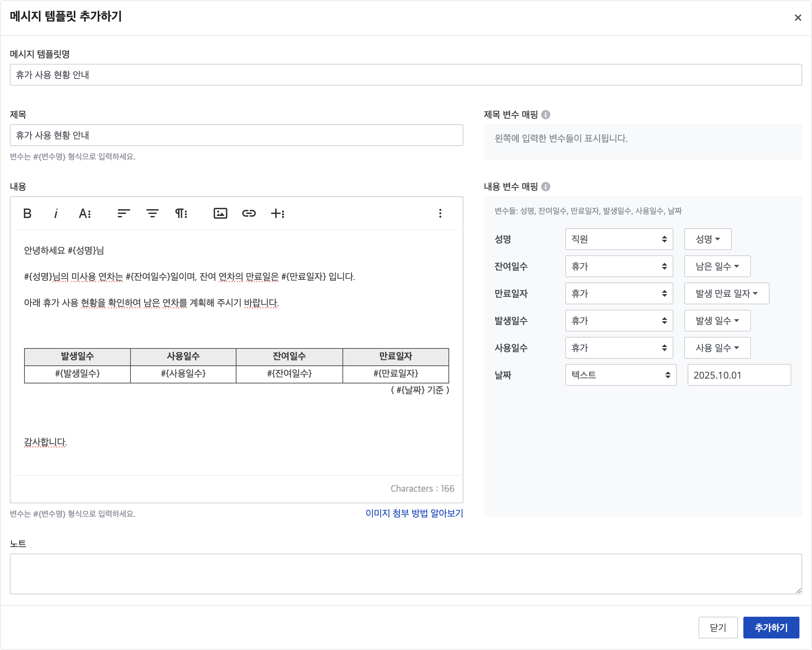Click the 발생일수 table header cell
812x650 pixels.
[x=77, y=357]
